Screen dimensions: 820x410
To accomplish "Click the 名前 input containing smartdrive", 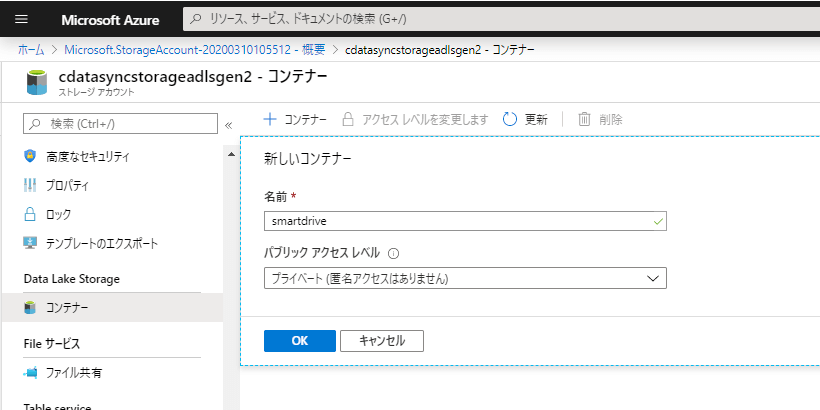I will pos(465,221).
